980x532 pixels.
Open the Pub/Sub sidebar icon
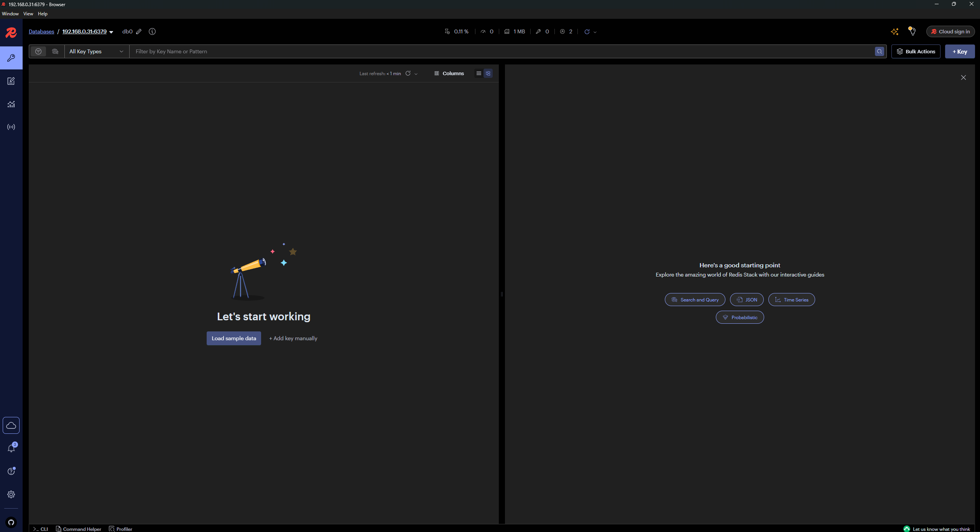click(x=11, y=127)
